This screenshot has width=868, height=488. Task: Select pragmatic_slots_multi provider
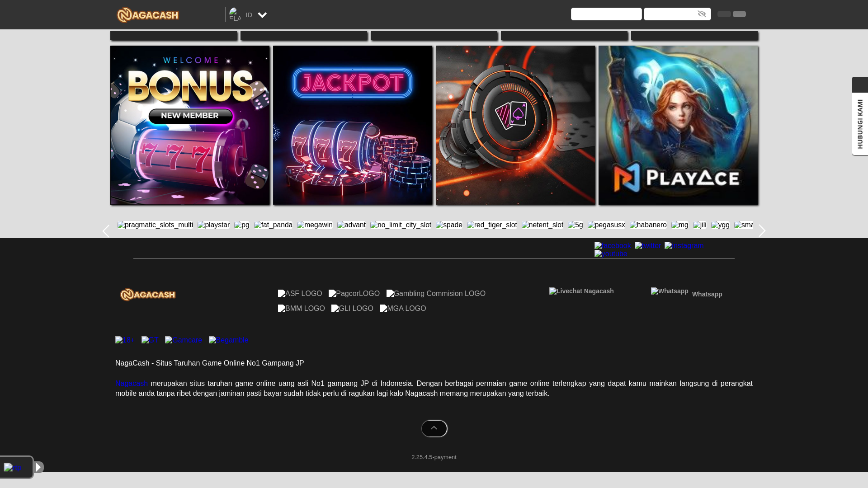tap(155, 225)
